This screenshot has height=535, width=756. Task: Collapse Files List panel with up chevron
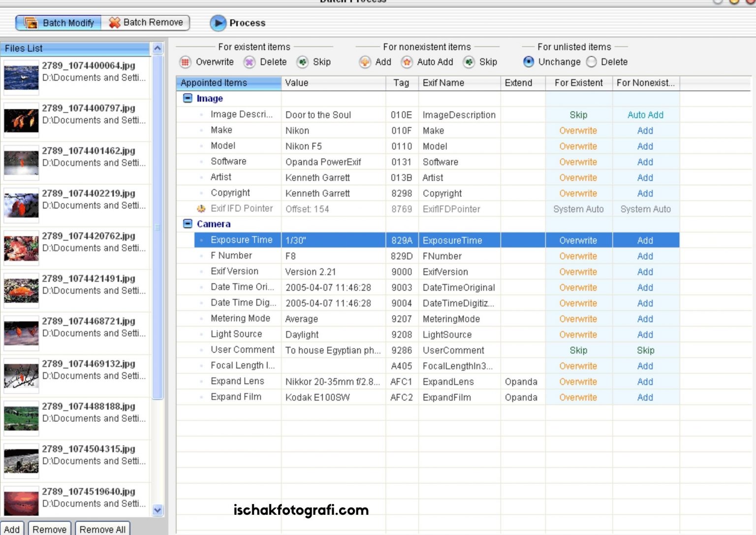[157, 48]
